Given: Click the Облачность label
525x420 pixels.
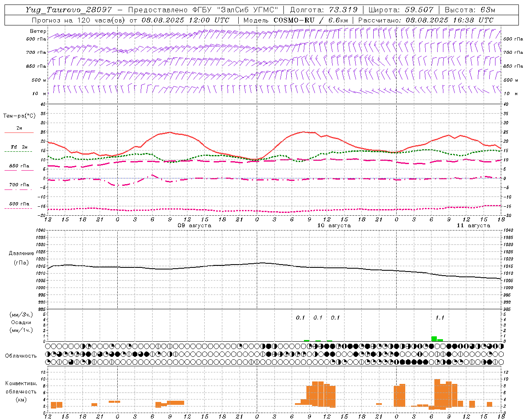Looking at the screenshot, I should pyautogui.click(x=21, y=356).
